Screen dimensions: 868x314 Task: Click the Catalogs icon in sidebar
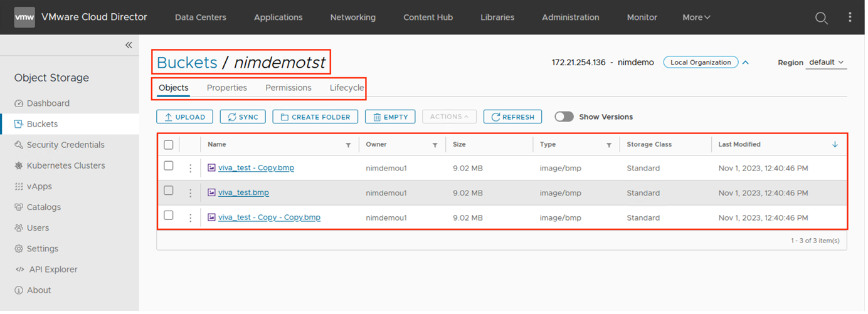[19, 207]
